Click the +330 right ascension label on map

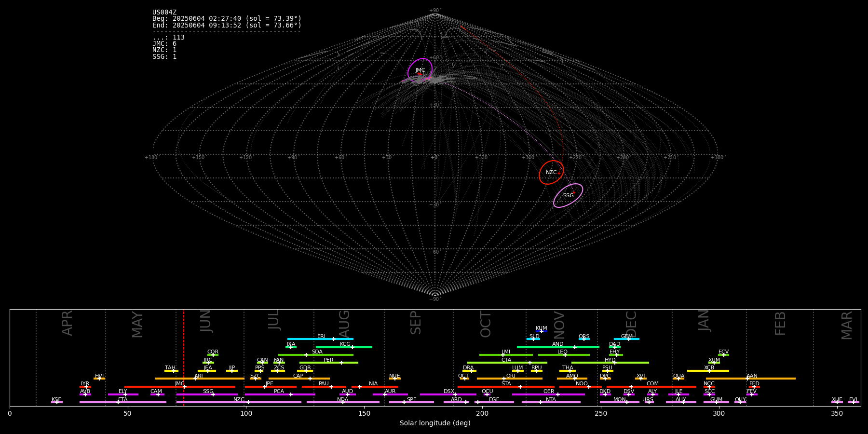481,158
